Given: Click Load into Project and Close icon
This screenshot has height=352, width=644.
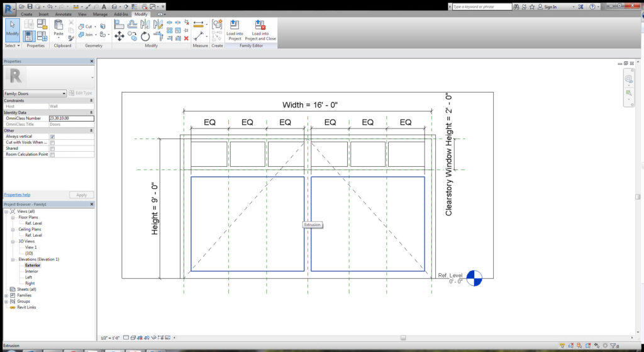Looking at the screenshot, I should (x=260, y=30).
